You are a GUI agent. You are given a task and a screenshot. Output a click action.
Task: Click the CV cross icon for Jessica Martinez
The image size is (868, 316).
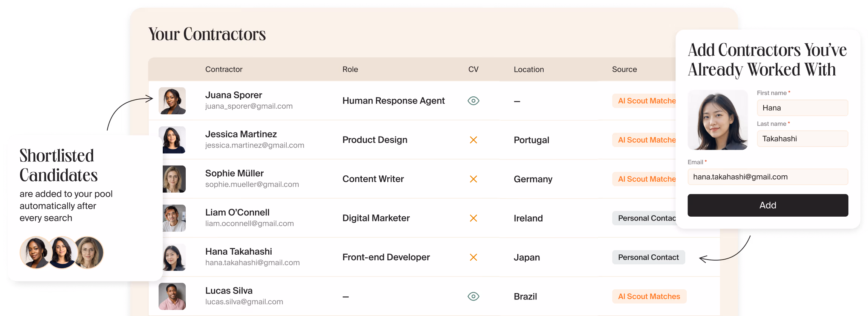coord(474,140)
